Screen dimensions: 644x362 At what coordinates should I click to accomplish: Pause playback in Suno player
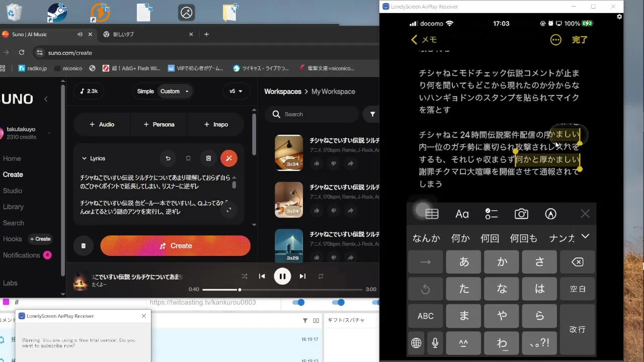(282, 276)
